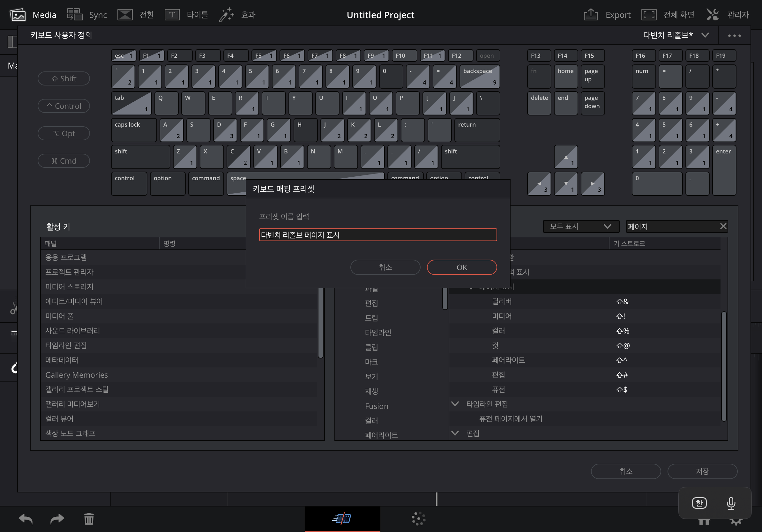
Task: Click the undo arrow icon
Action: (26, 519)
